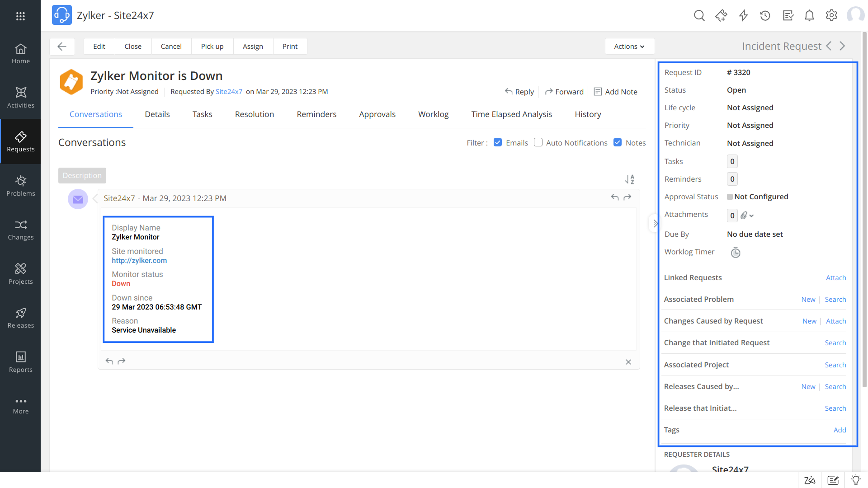This screenshot has height=488, width=868.
Task: Enable the Auto Notifications filter
Action: click(x=538, y=142)
